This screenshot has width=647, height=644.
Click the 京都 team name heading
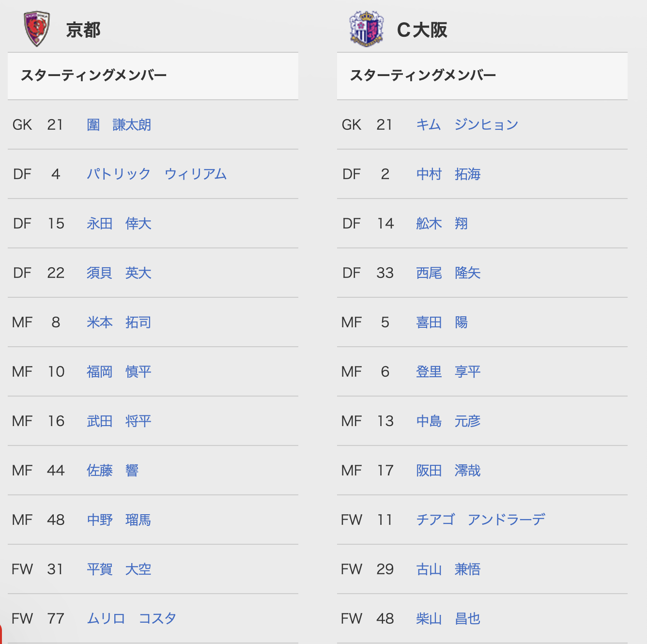pos(83,30)
